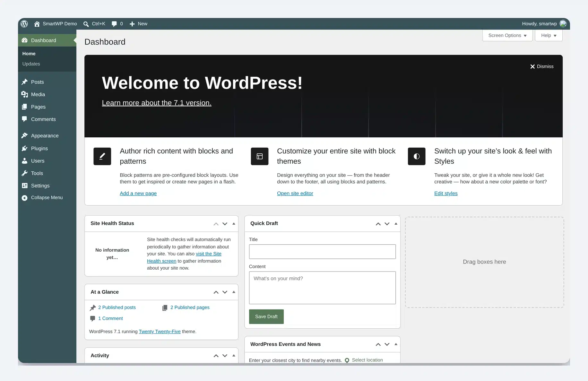Click the 2 Published pages link
The image size is (588, 381).
pyautogui.click(x=190, y=307)
